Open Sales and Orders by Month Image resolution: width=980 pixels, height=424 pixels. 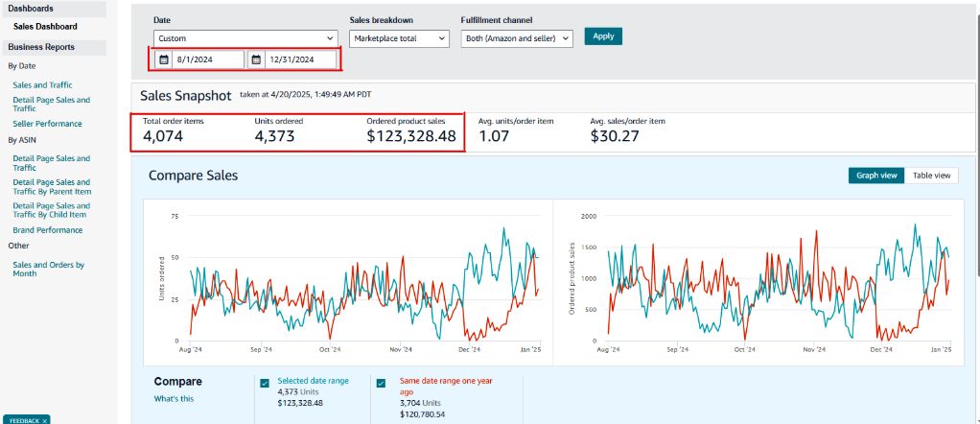pyautogui.click(x=48, y=269)
